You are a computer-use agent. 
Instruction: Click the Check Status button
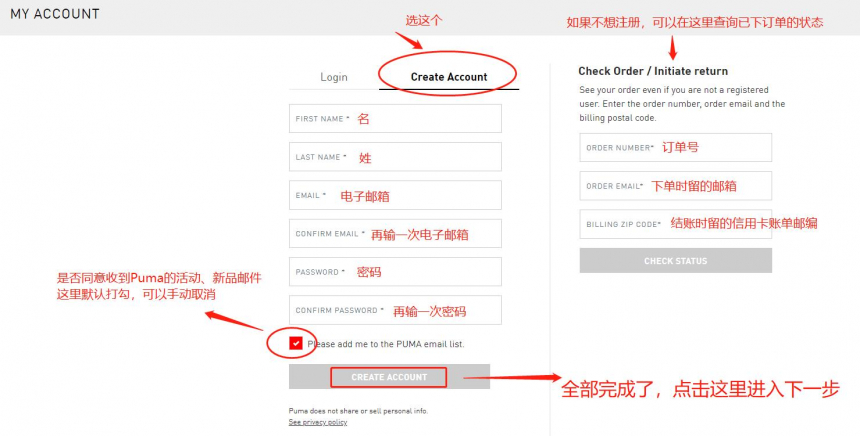[x=675, y=261]
